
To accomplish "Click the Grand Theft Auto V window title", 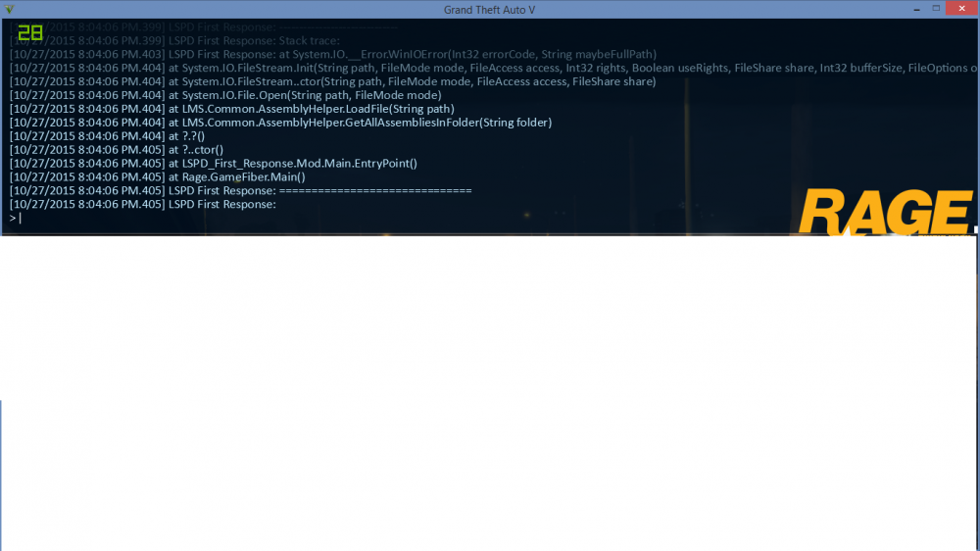I will click(489, 10).
